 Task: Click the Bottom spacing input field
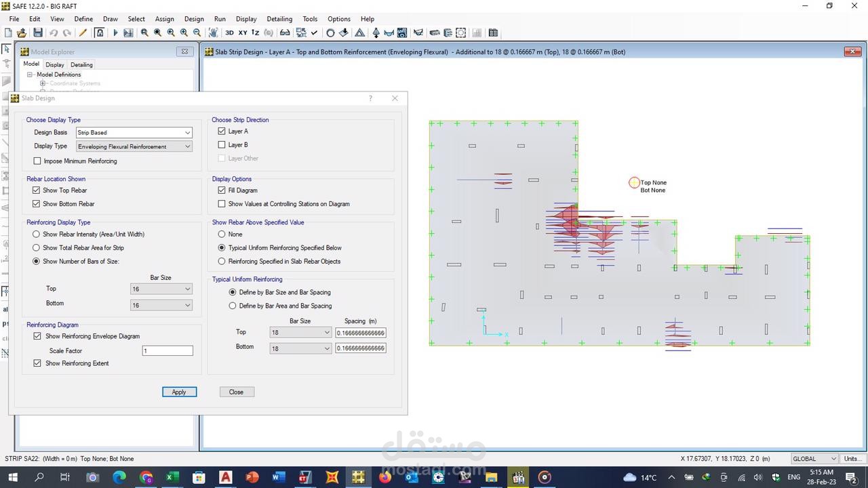click(361, 348)
